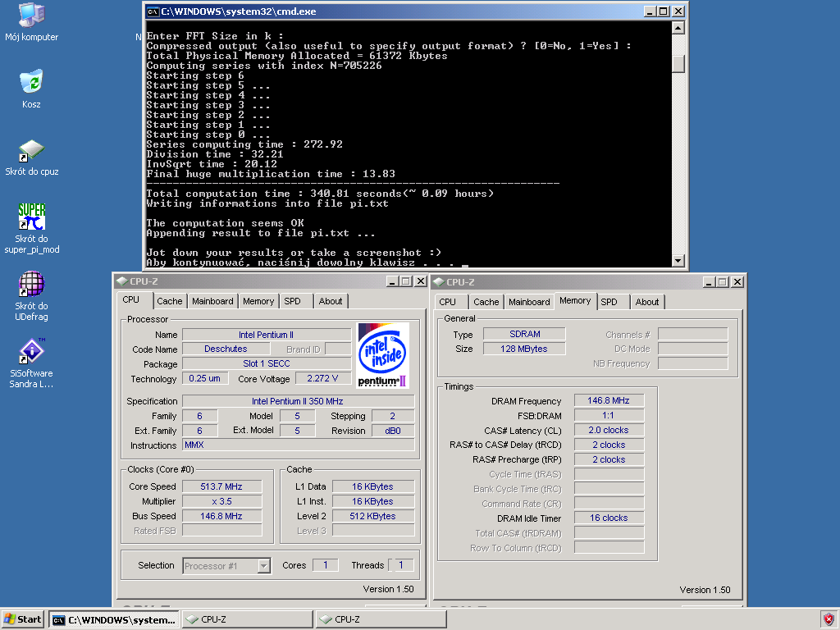Activate the first CPU-Z taskbar button
This screenshot has width=840, height=630.
[x=248, y=619]
